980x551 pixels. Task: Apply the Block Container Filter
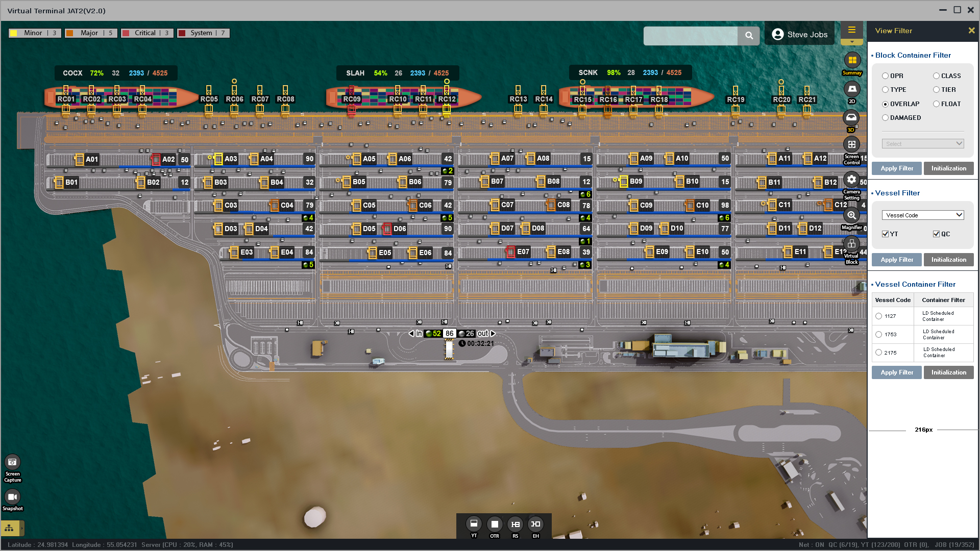pyautogui.click(x=896, y=168)
